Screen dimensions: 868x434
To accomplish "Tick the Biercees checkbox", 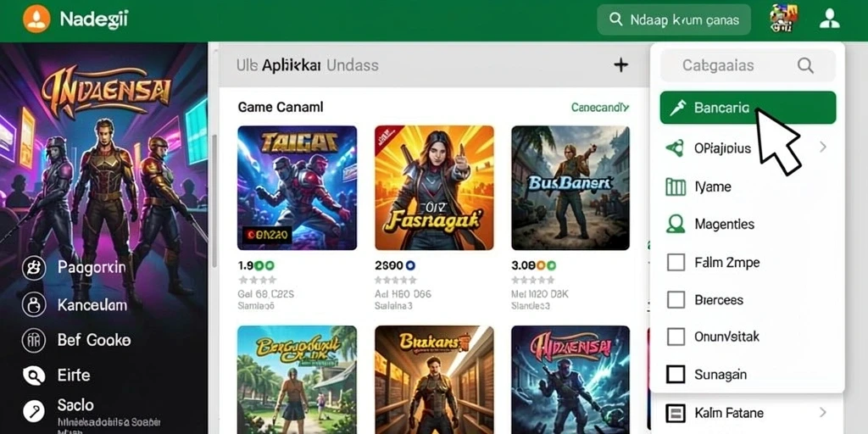I will (x=676, y=299).
